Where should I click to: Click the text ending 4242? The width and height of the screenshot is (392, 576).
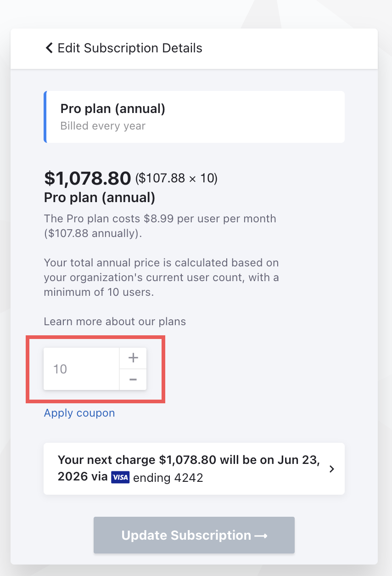168,478
